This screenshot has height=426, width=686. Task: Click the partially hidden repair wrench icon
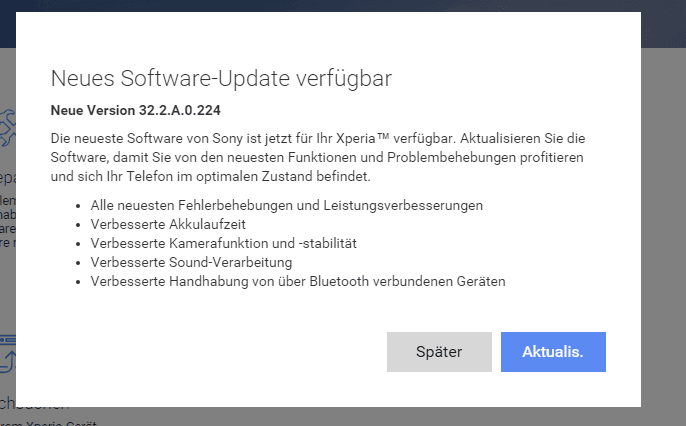(7, 128)
